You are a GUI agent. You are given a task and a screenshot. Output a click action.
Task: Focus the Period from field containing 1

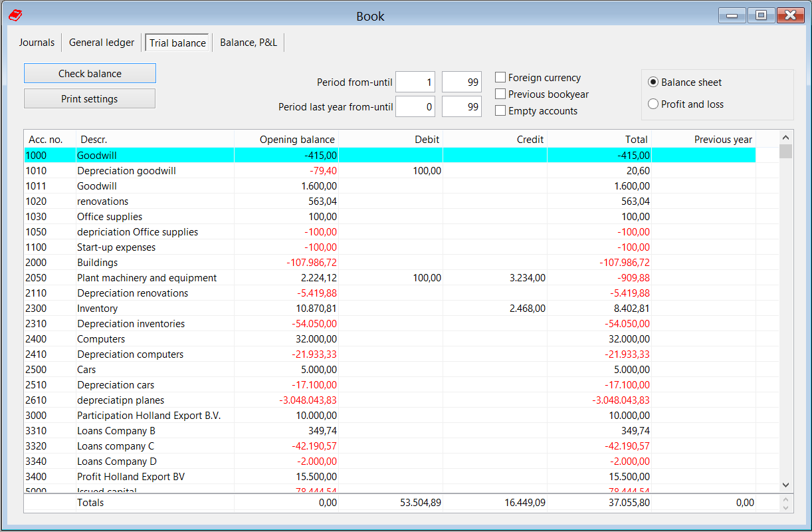click(415, 82)
